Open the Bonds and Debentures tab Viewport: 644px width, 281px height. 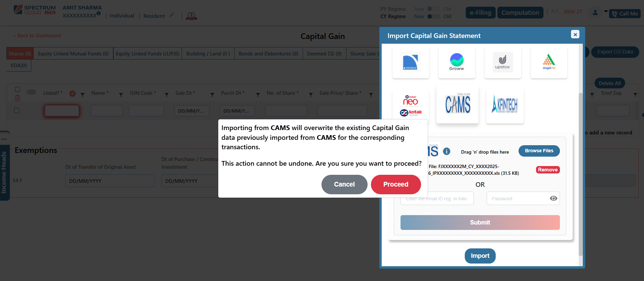pyautogui.click(x=268, y=54)
